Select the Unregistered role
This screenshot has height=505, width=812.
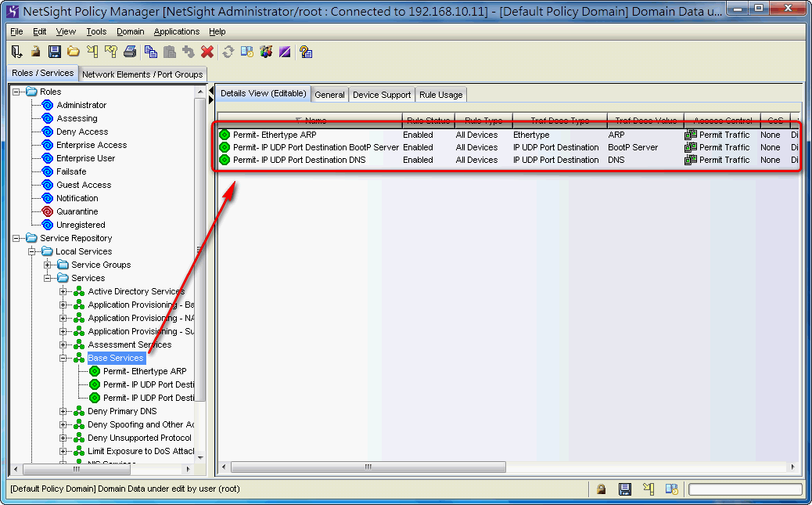tap(81, 225)
